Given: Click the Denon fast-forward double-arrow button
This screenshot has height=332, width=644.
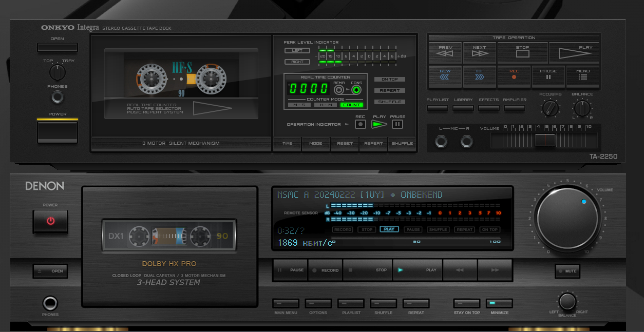Looking at the screenshot, I should 495,270.
